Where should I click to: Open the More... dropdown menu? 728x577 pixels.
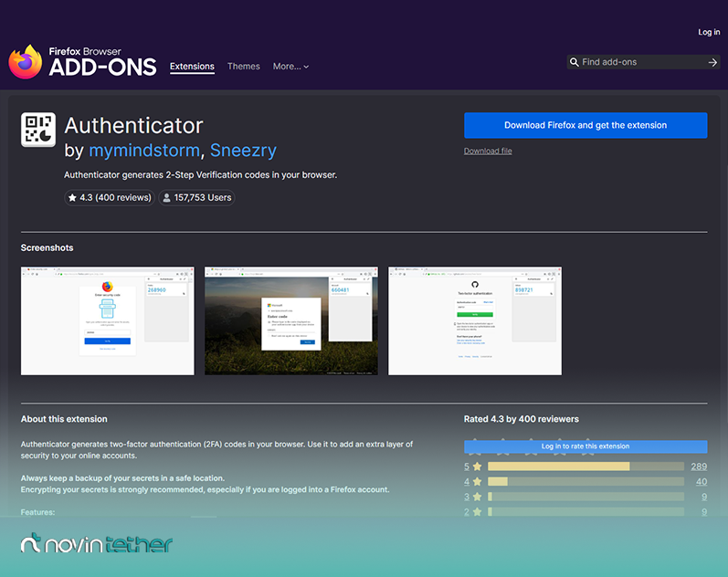coord(290,67)
